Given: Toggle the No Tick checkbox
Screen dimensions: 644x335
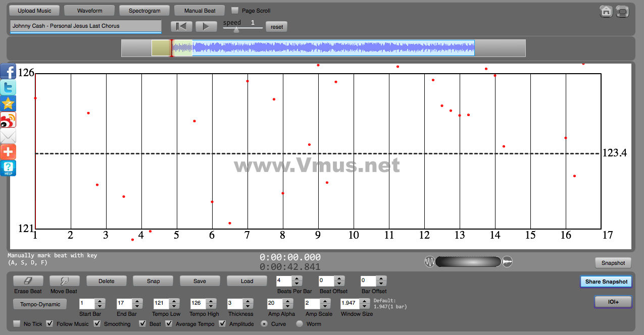Looking at the screenshot, I should coord(17,323).
